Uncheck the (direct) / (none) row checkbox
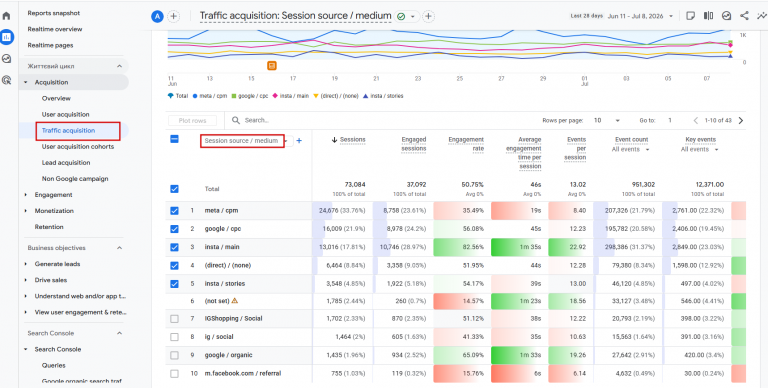Viewport: 768px width, 388px height. [174, 266]
